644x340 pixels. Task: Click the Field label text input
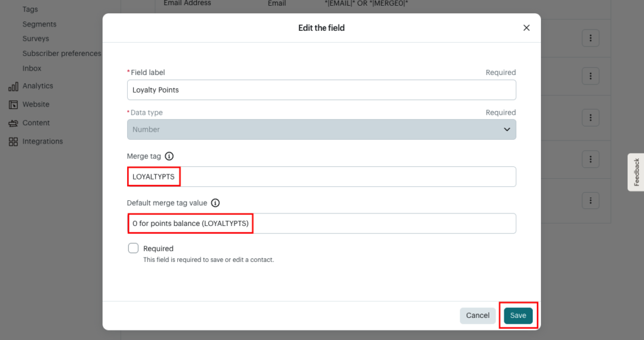[x=321, y=90]
